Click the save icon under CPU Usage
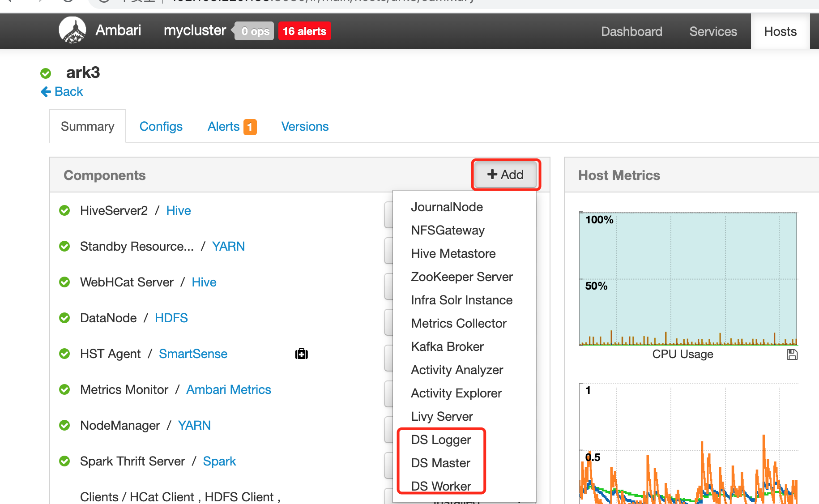Viewport: 819px width, 504px height. click(792, 355)
